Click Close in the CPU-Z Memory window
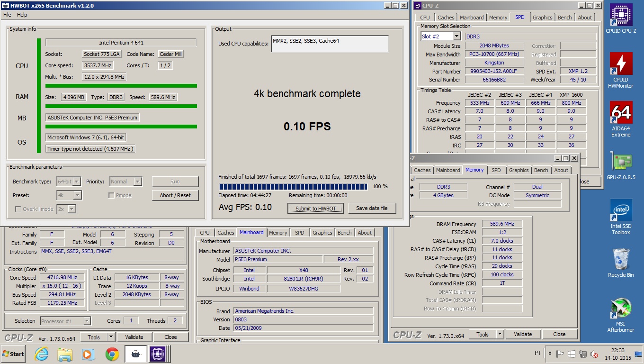 [x=559, y=334]
